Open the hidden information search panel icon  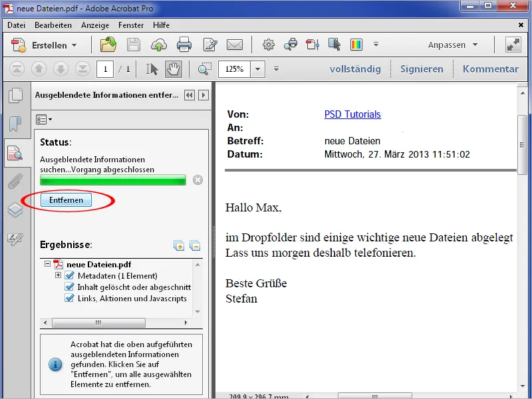pos(15,153)
